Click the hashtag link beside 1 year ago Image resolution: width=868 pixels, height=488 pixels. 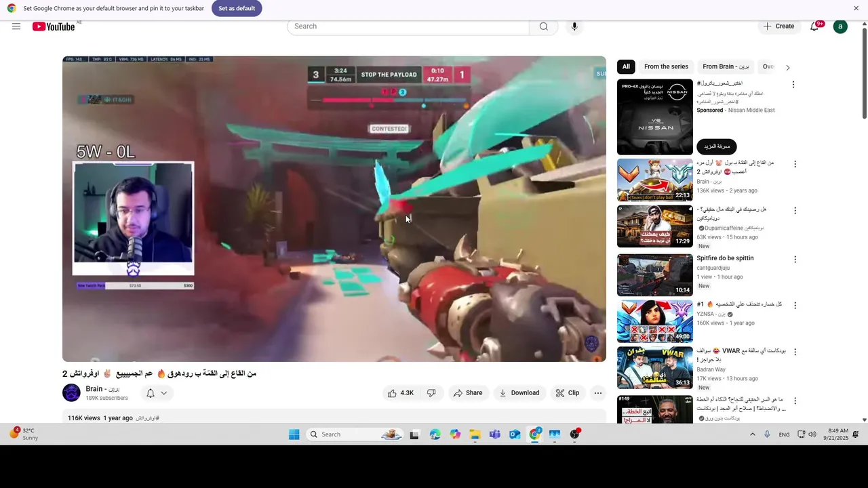[x=147, y=418]
